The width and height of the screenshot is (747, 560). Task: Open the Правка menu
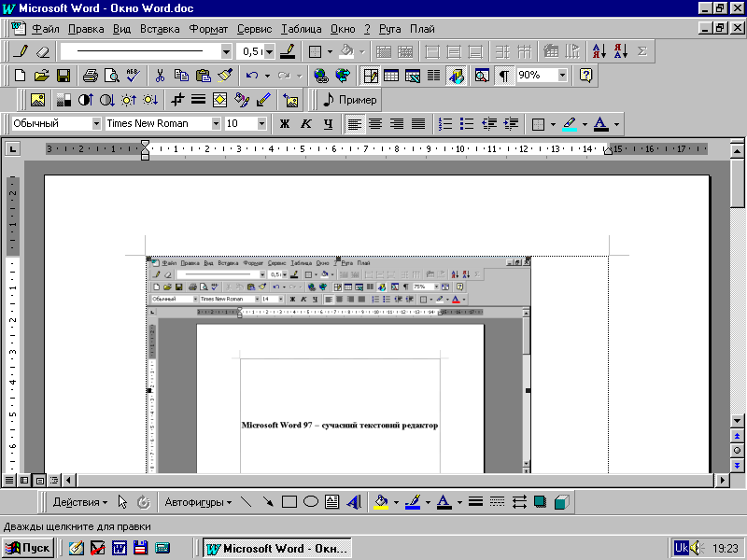[x=86, y=29]
